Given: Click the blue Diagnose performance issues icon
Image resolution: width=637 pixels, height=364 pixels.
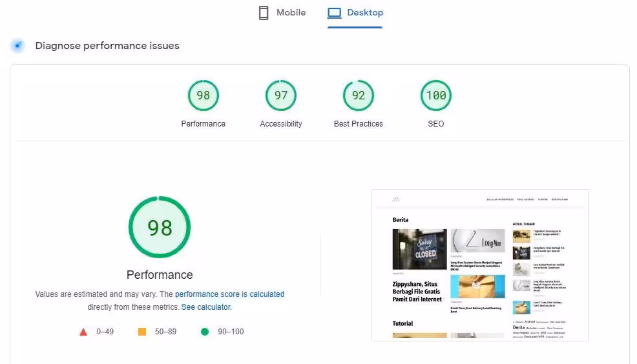Looking at the screenshot, I should point(17,46).
